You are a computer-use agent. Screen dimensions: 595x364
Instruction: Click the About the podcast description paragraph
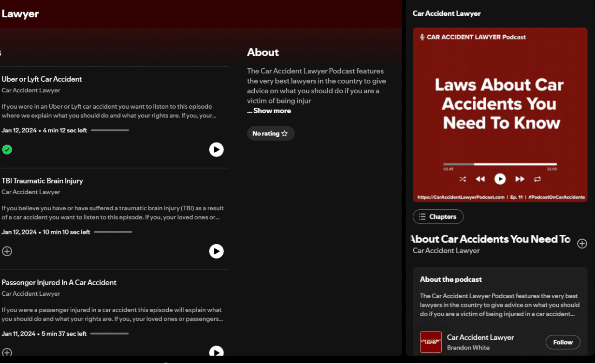[x=500, y=305]
